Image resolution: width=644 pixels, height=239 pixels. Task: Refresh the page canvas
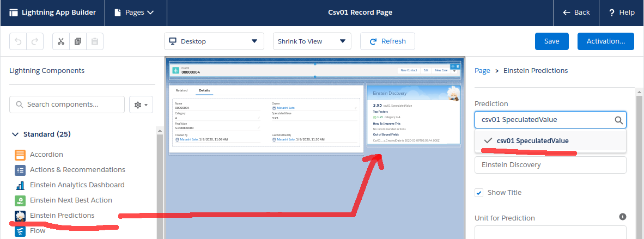pos(387,41)
